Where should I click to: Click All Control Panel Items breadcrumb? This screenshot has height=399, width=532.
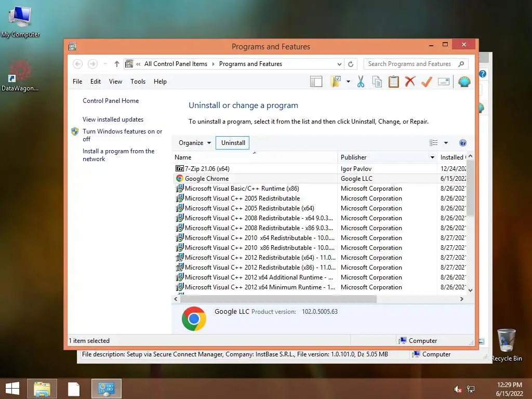(176, 64)
